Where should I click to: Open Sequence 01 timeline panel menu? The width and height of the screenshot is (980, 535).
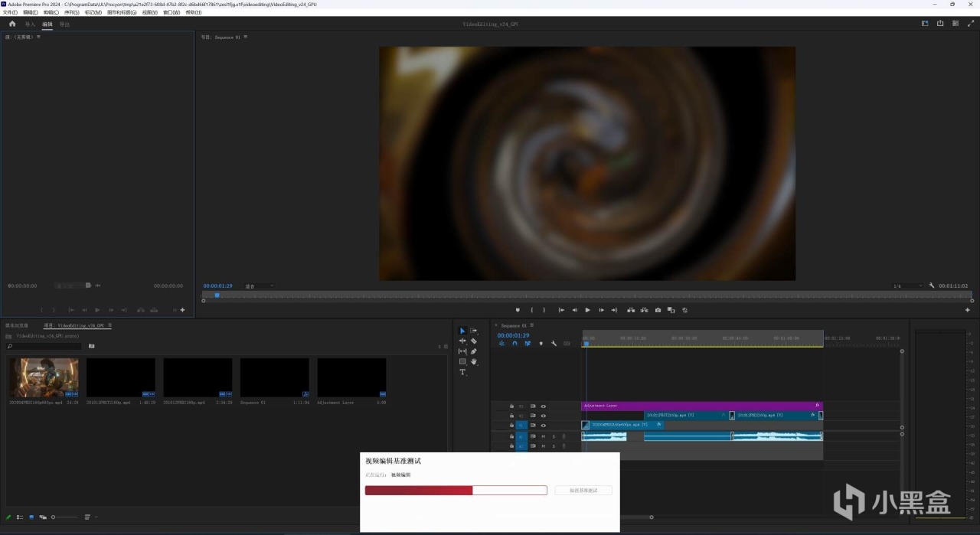(x=533, y=325)
